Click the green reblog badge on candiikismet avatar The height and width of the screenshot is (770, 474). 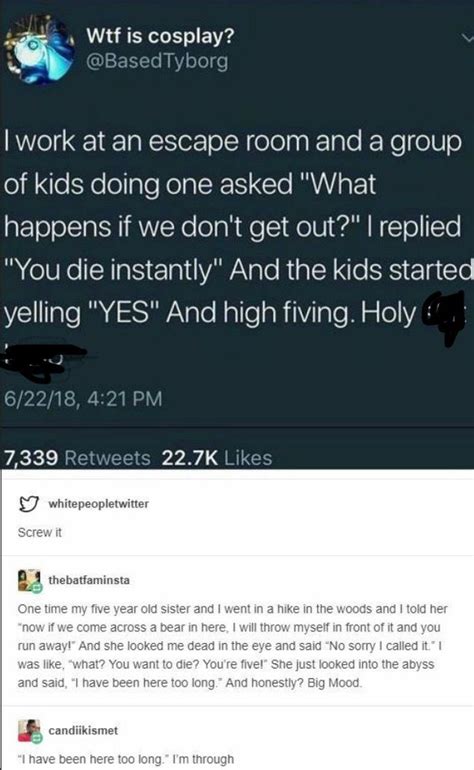click(x=36, y=737)
